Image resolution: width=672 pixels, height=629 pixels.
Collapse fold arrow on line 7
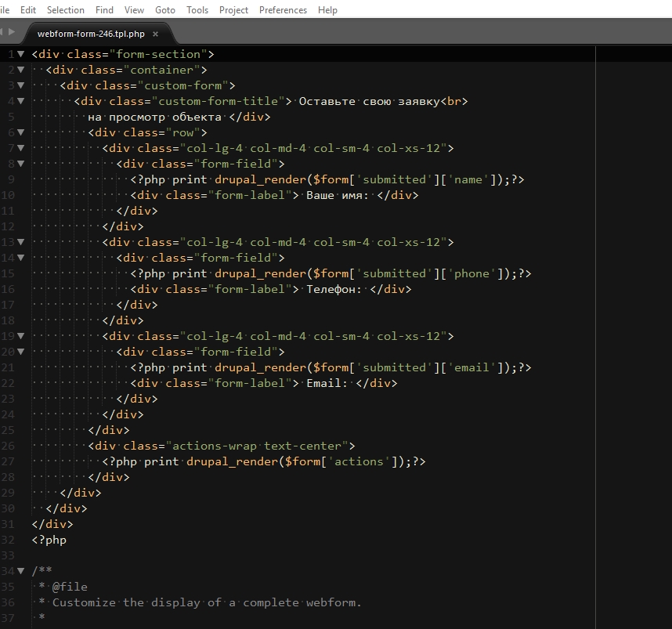[20, 148]
